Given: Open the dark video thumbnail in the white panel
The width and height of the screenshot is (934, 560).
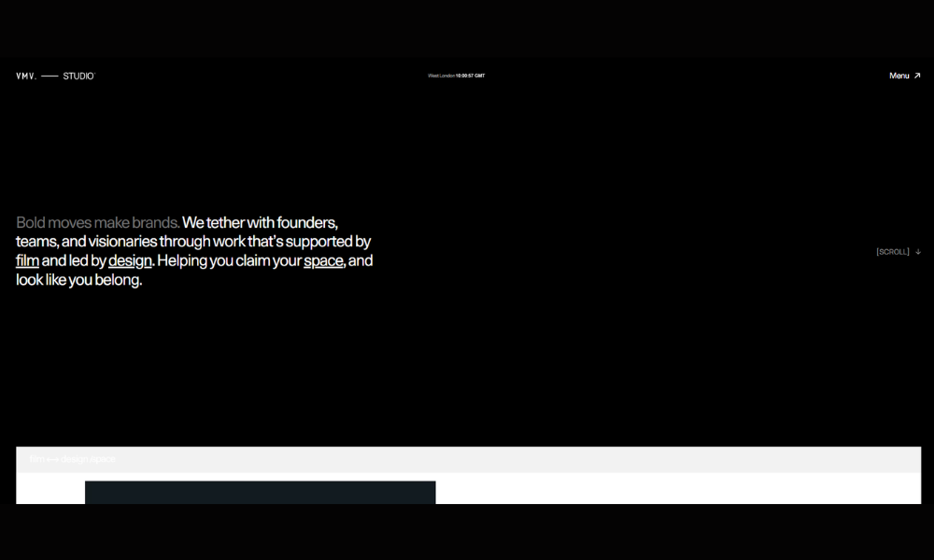Looking at the screenshot, I should tap(260, 492).
